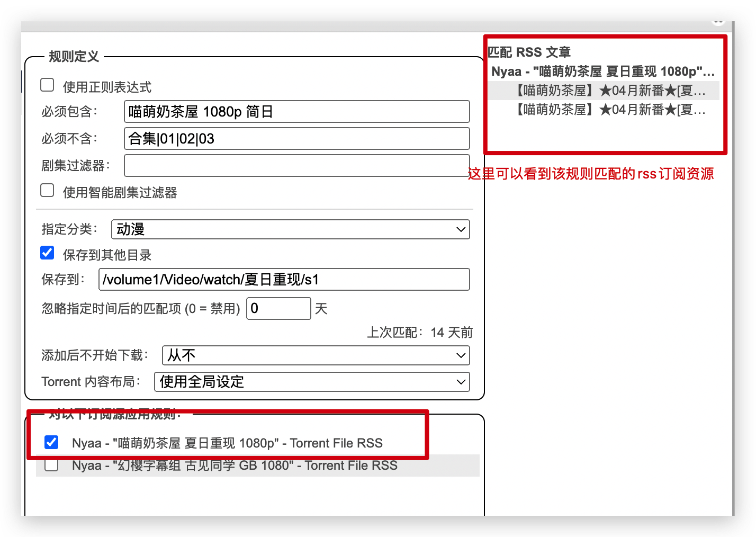Click the 上次匹配: 14 天前 text
Screen dimensions: 756x537
pyautogui.click(x=419, y=333)
